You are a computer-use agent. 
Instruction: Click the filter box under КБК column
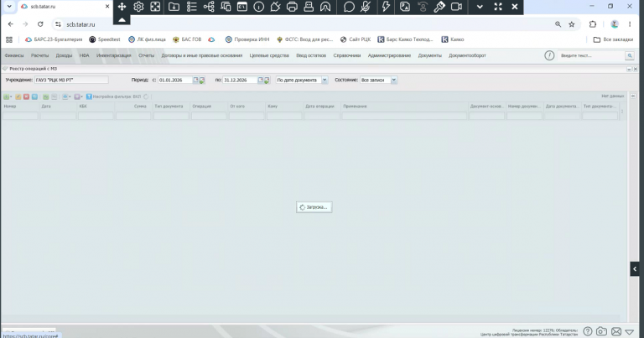pyautogui.click(x=96, y=117)
